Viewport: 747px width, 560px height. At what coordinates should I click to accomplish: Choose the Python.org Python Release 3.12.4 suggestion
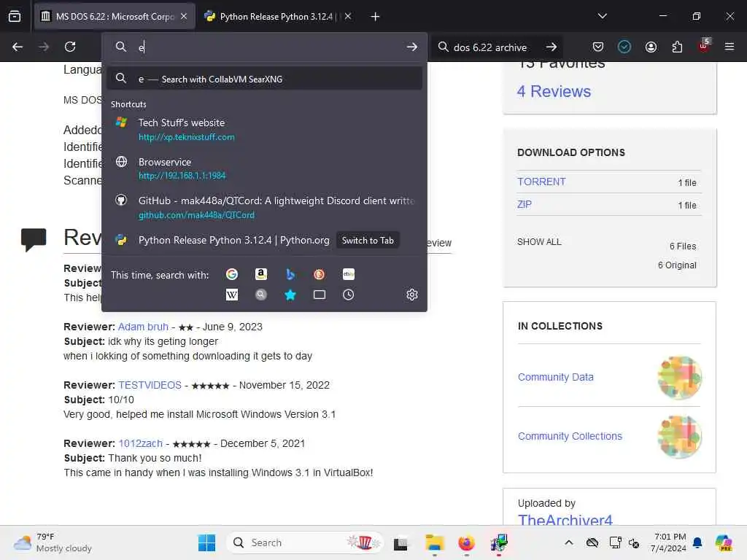click(x=234, y=240)
